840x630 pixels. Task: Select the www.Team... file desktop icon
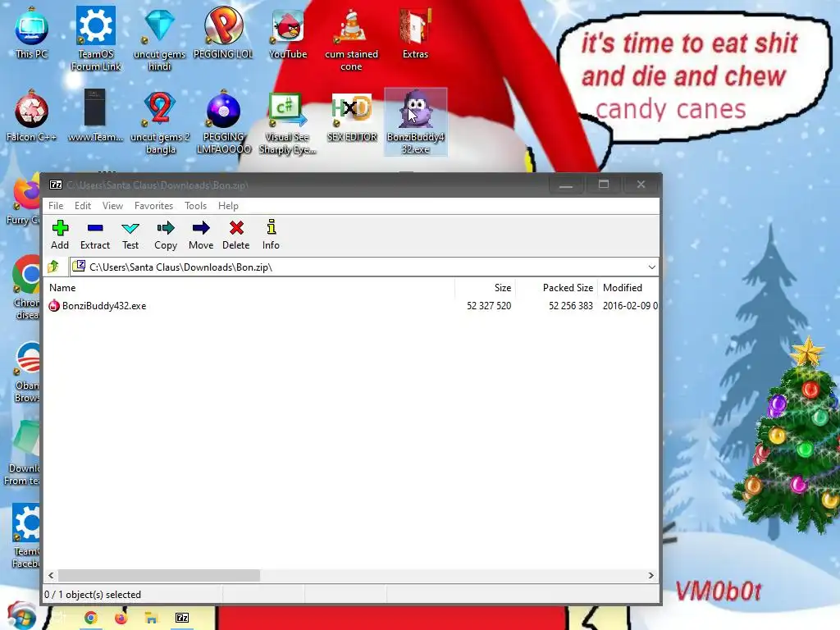point(95,116)
